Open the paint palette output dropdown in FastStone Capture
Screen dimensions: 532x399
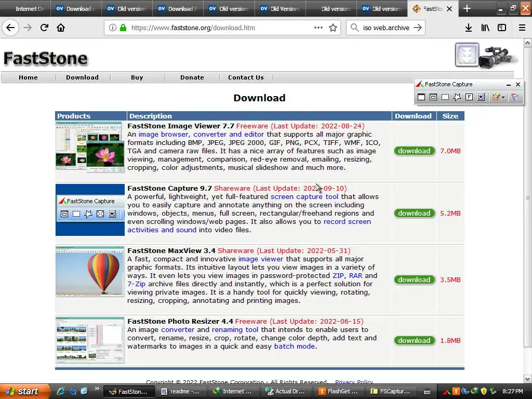click(x=498, y=97)
